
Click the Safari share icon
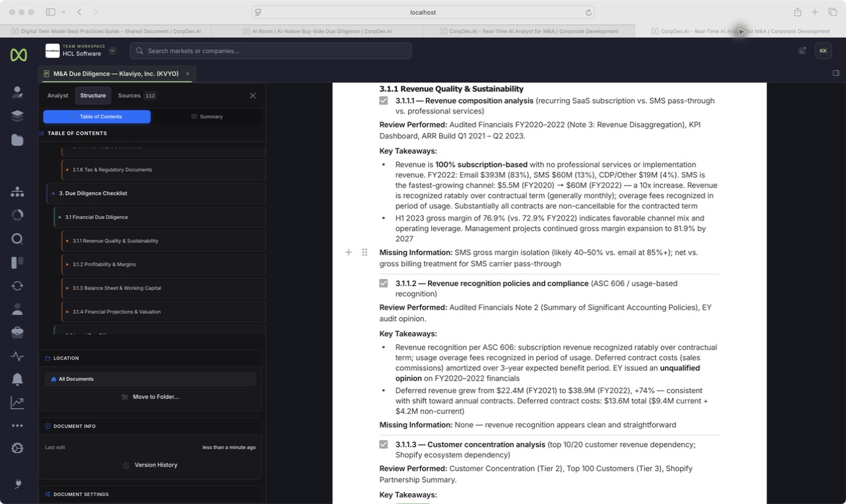pyautogui.click(x=797, y=12)
